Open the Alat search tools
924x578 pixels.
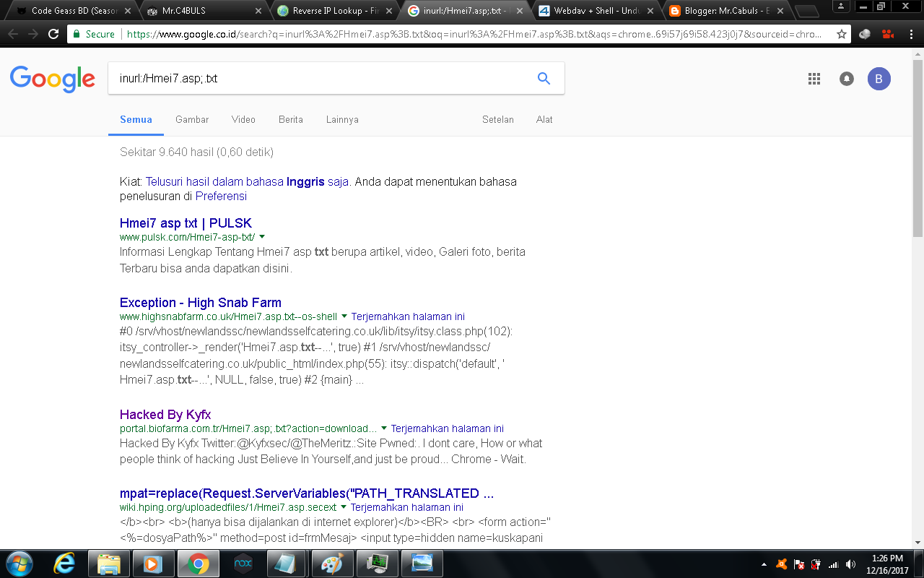pyautogui.click(x=544, y=119)
